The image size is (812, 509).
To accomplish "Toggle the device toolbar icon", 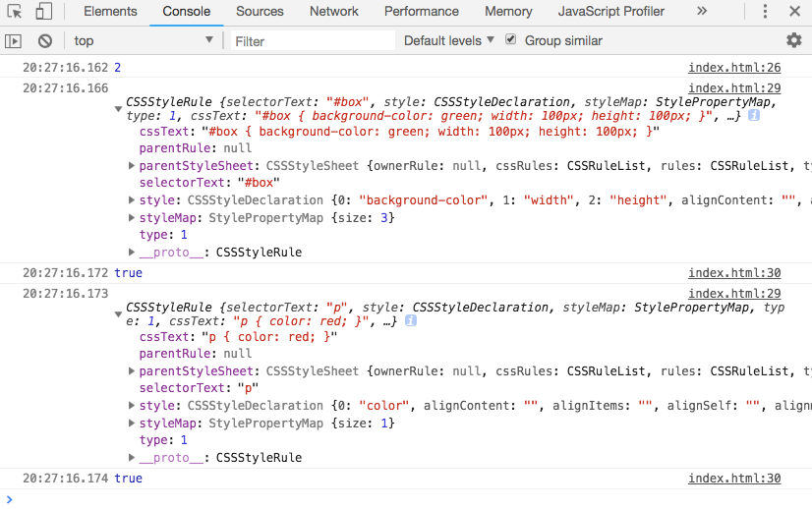I will point(43,12).
